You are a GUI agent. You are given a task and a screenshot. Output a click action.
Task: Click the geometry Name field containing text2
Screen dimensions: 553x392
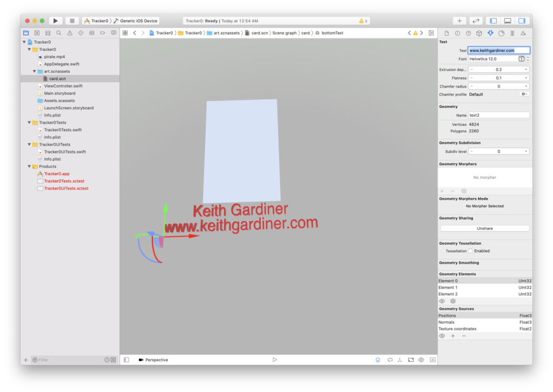(x=498, y=115)
